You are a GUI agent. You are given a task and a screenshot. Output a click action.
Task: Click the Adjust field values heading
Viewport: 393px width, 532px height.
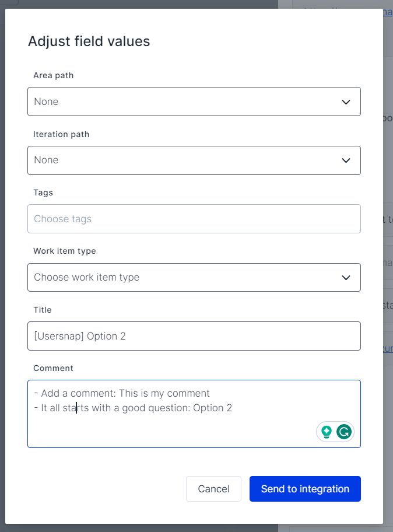[89, 41]
